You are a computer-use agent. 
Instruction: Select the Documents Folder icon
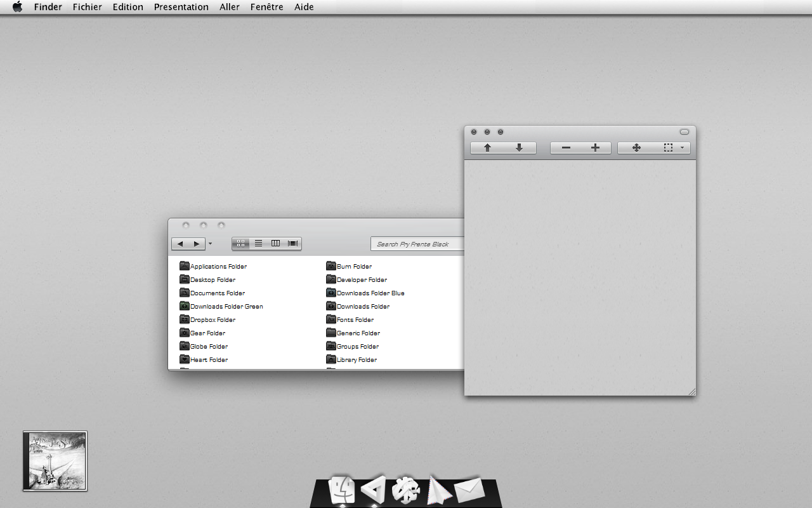click(185, 293)
